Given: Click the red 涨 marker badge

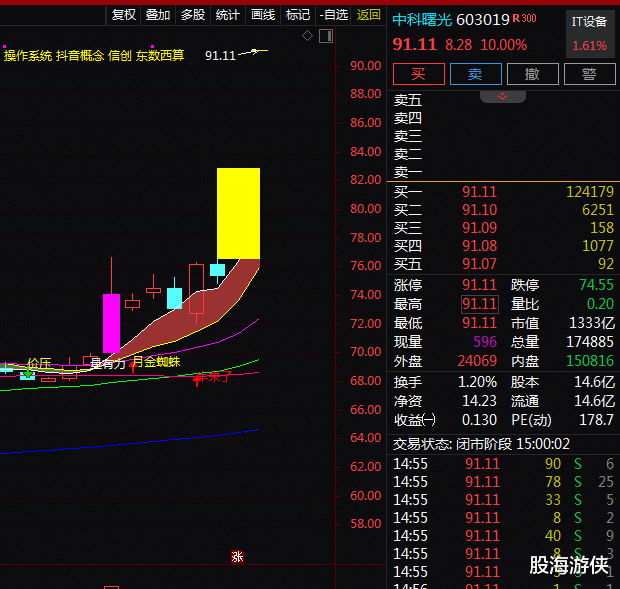Looking at the screenshot, I should [237, 557].
